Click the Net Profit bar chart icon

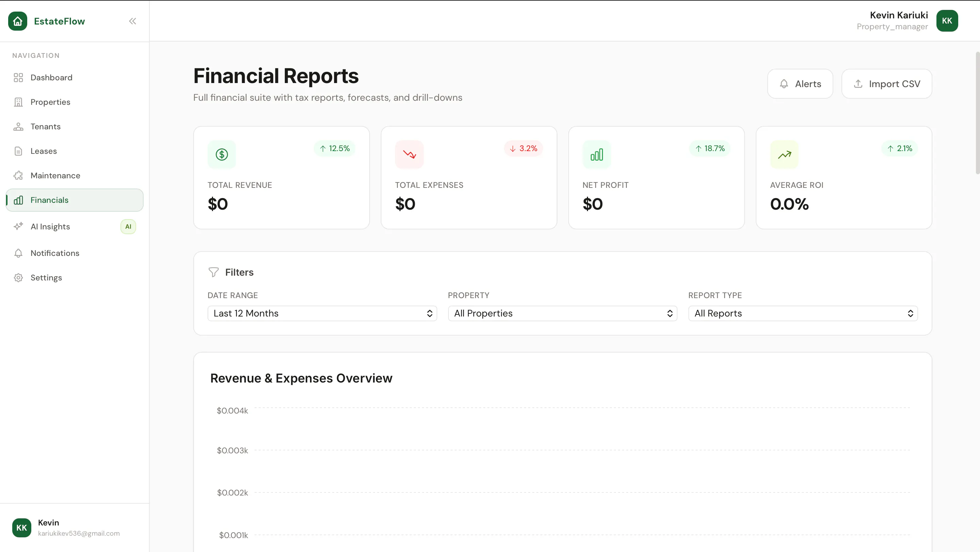pos(597,155)
